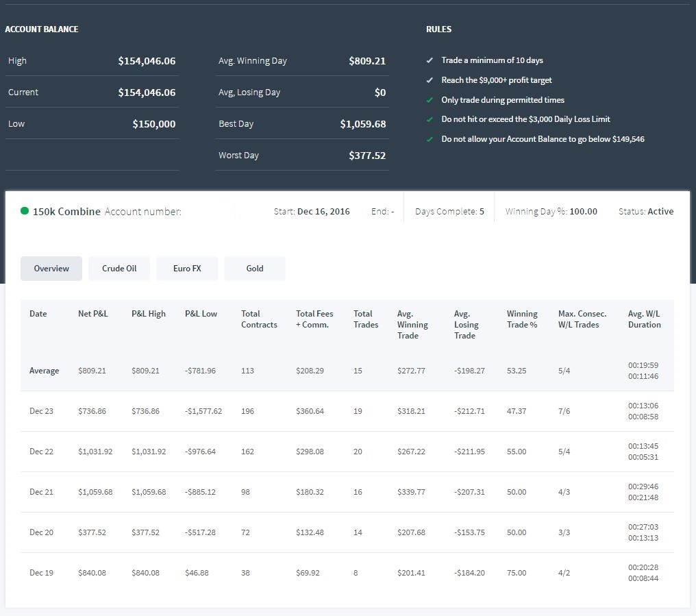Click checkmark beside the Daily Loss Limit rule
Image resolution: width=696 pixels, height=616 pixels.
430,119
